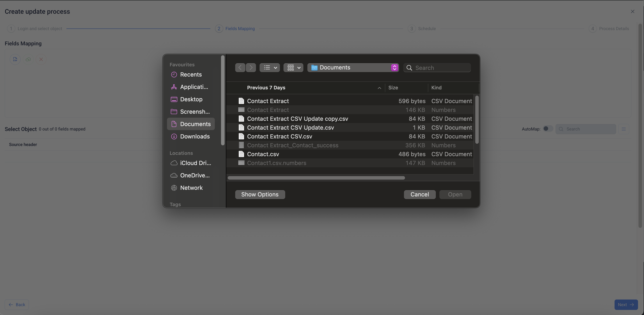Select Network under Locations
The image size is (644, 315).
[x=191, y=188]
